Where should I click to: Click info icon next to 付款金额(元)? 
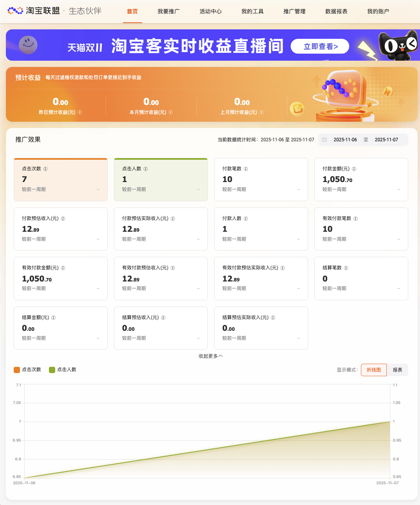coord(354,169)
